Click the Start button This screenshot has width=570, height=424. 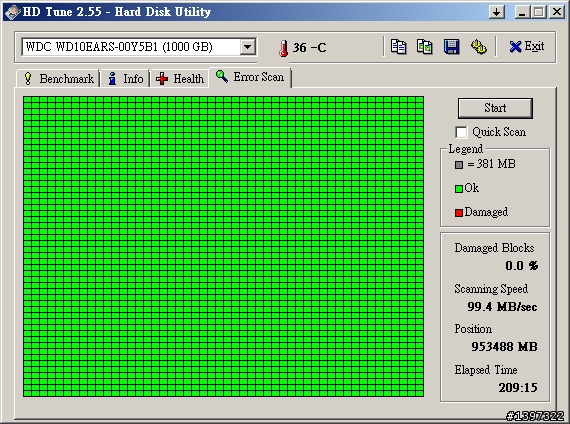tap(495, 108)
